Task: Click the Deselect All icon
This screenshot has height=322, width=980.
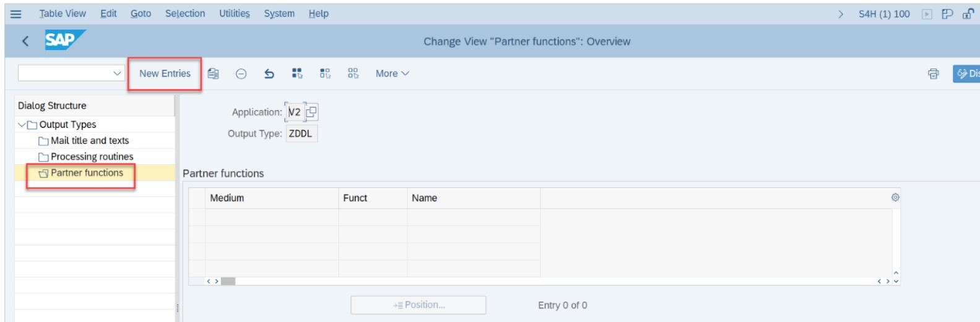Action: tap(353, 74)
